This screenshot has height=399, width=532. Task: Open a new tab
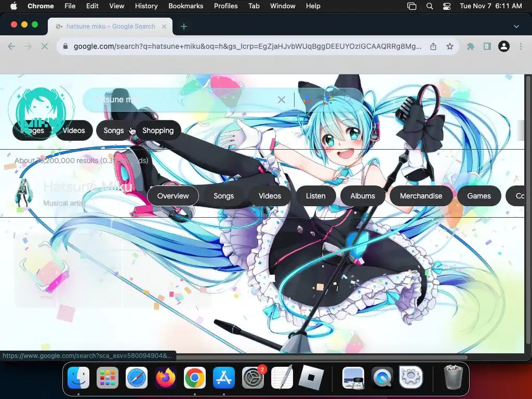[x=184, y=26]
